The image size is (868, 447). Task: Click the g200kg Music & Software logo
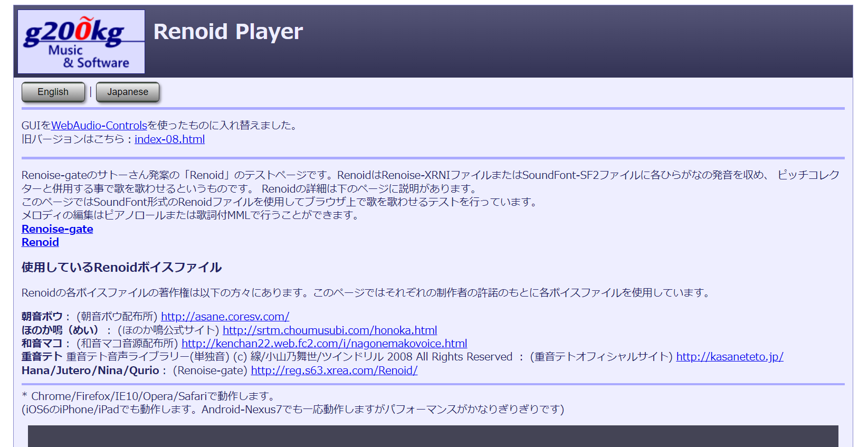81,42
